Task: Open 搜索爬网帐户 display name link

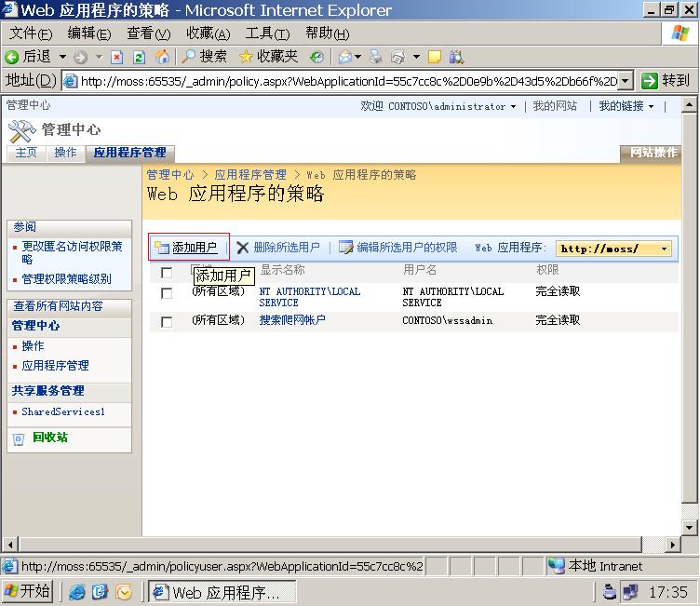Action: pos(292,319)
